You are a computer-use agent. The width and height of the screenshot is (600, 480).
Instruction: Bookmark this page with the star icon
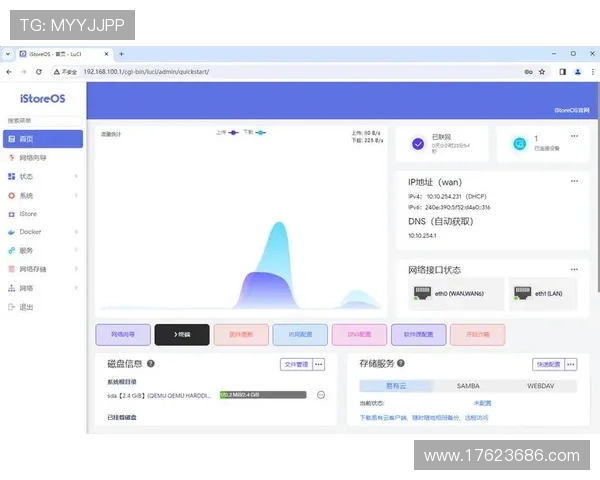point(542,72)
